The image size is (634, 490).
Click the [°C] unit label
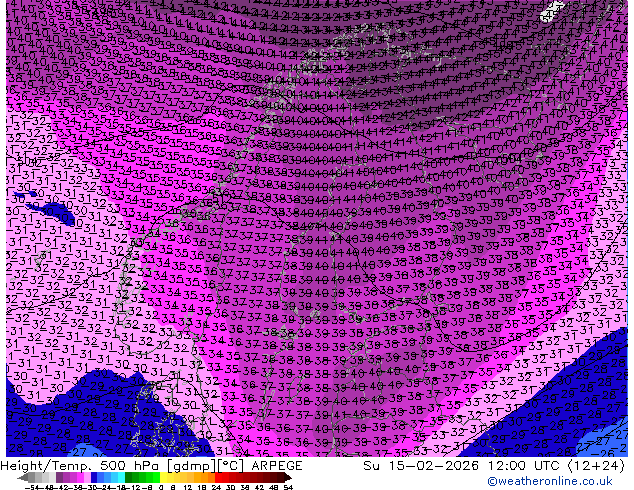coord(231,466)
